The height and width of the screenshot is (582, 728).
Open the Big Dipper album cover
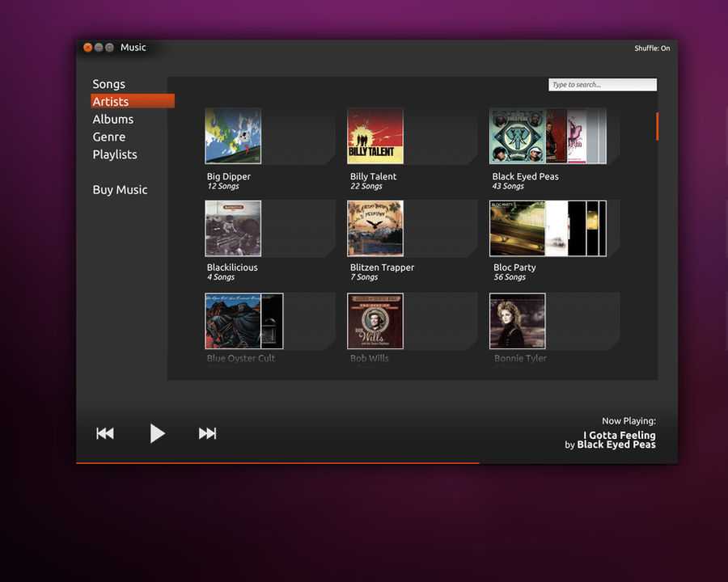[x=233, y=136]
